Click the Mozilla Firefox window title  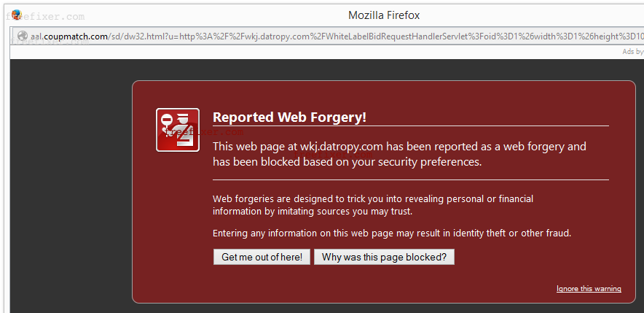[384, 15]
